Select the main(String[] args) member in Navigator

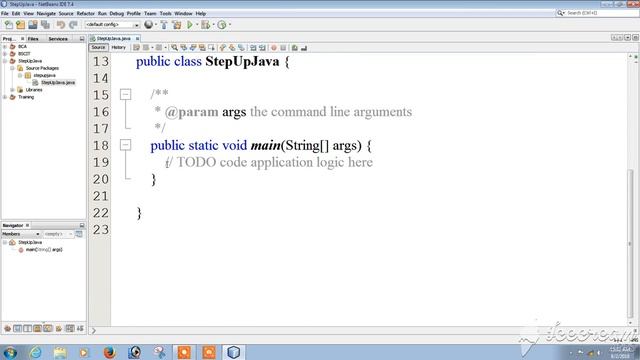(44, 249)
